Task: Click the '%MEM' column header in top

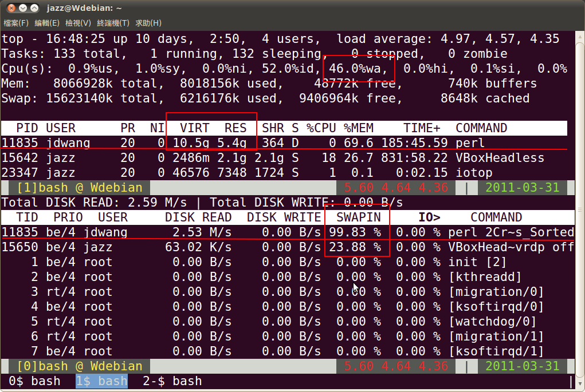Action: click(x=359, y=128)
